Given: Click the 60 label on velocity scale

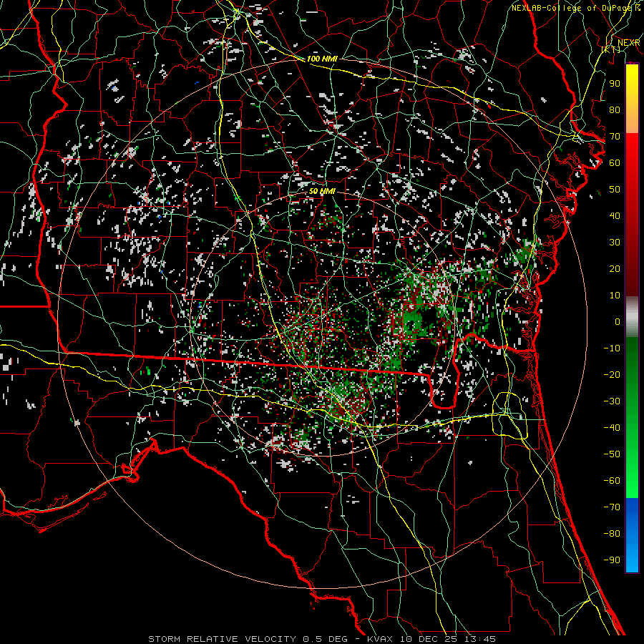Looking at the screenshot, I should pos(615,162).
